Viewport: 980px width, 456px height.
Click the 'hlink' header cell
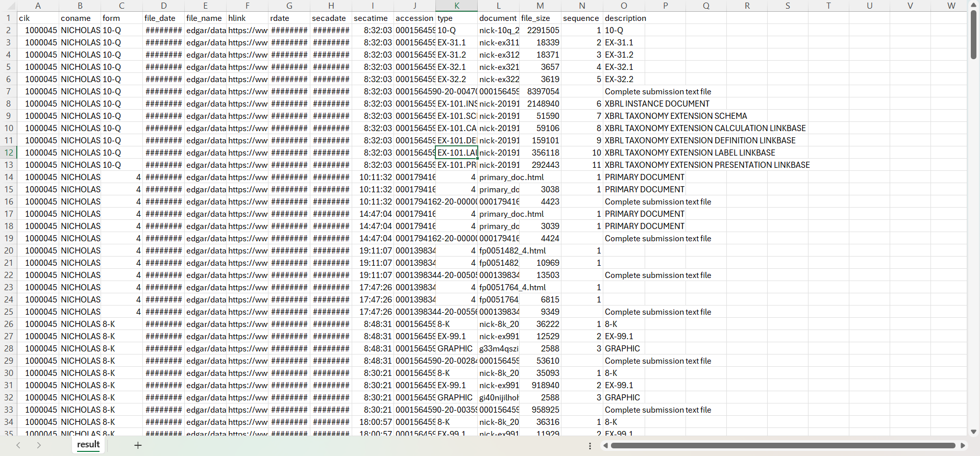[x=247, y=18]
